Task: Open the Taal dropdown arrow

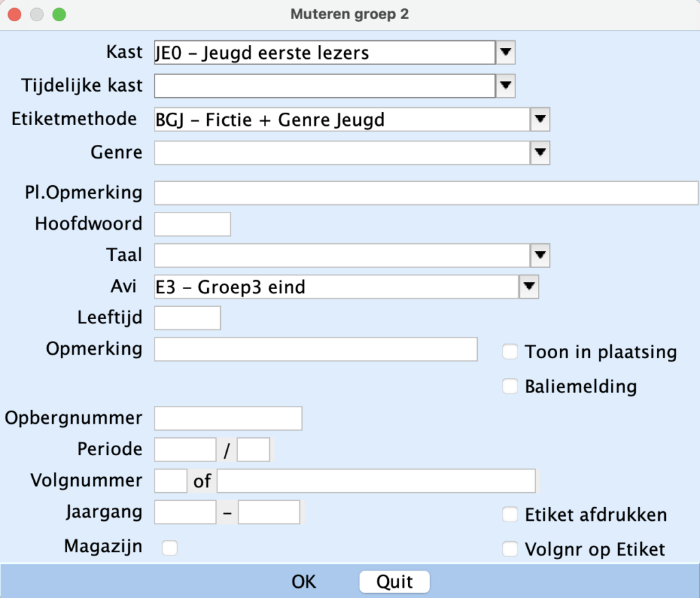Action: (x=540, y=256)
